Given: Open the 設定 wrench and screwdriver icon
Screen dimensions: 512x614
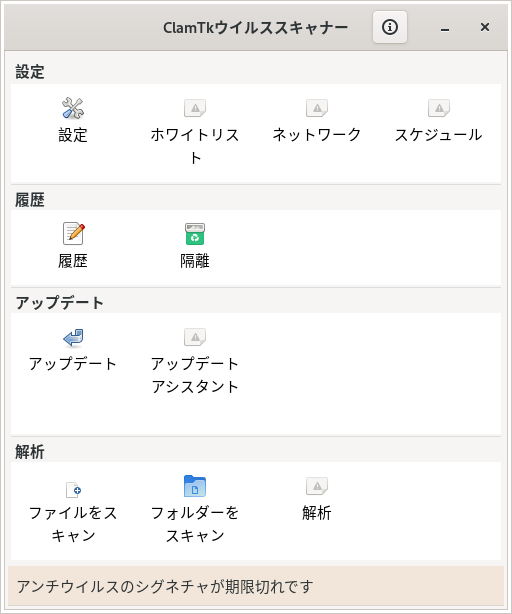Looking at the screenshot, I should pos(73,108).
